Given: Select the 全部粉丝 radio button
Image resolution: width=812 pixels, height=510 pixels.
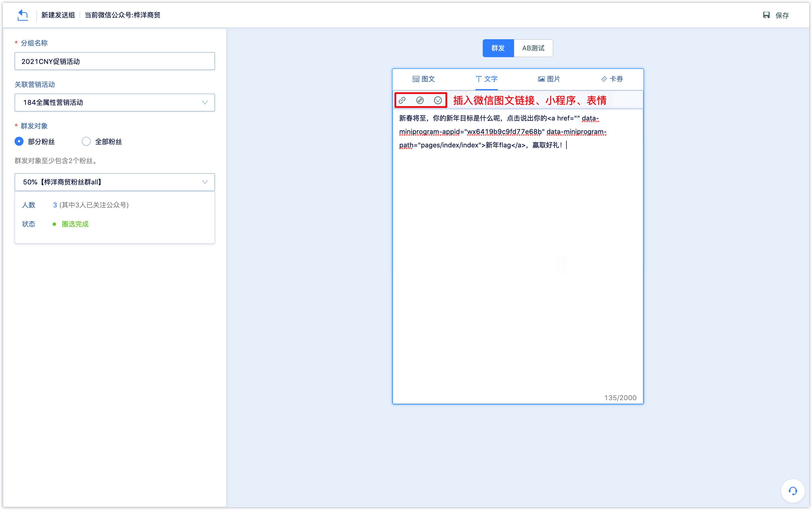Looking at the screenshot, I should [x=86, y=141].
